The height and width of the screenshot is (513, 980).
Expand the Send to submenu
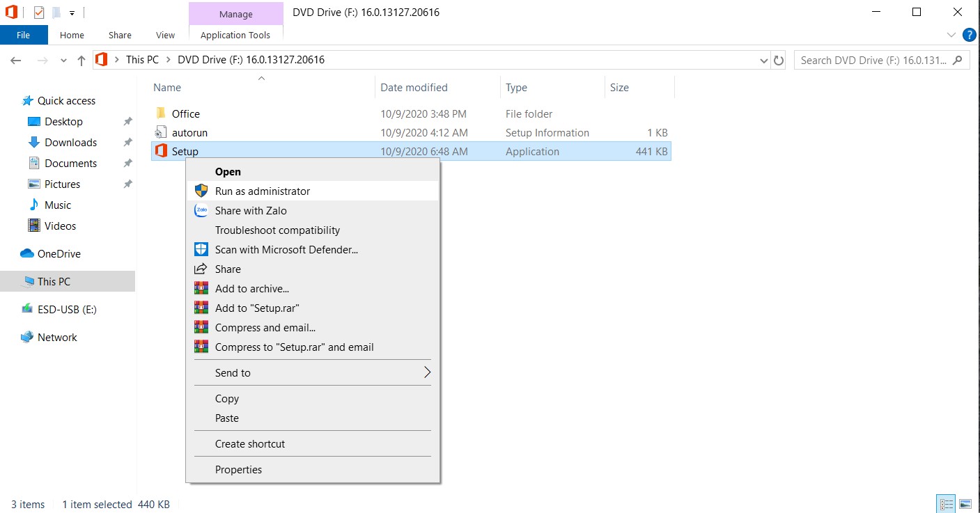[x=313, y=373]
